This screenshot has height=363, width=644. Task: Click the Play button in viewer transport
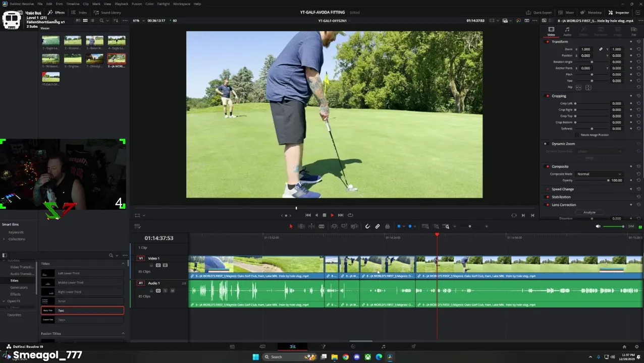click(x=332, y=215)
